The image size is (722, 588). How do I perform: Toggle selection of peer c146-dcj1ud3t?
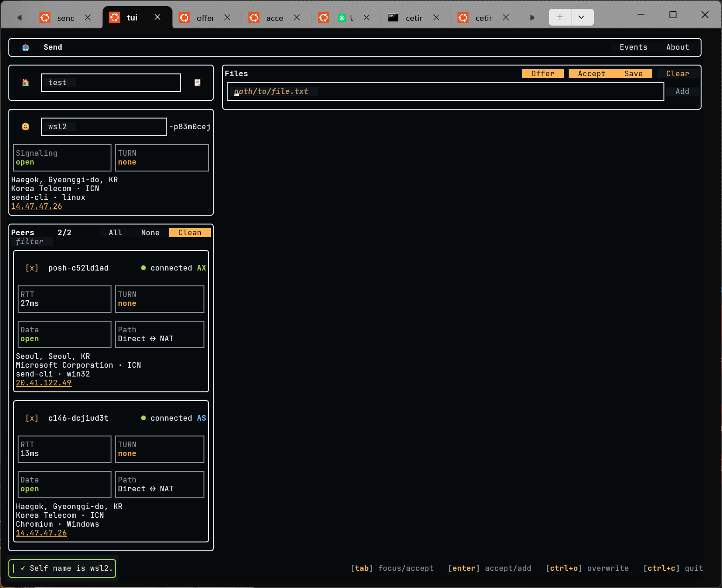(x=32, y=418)
